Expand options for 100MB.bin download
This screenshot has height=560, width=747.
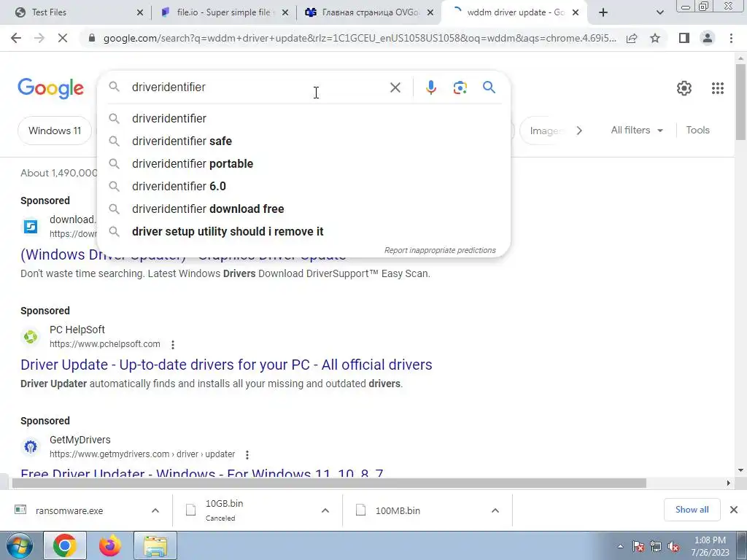(495, 510)
